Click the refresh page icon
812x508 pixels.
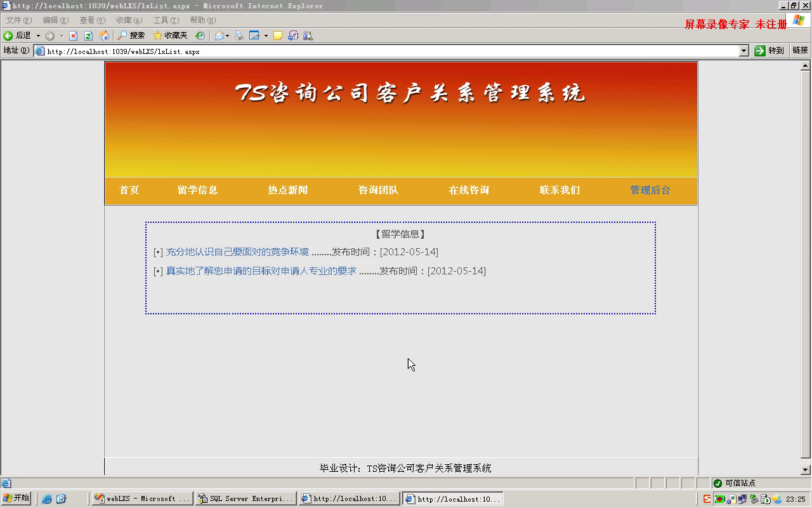coord(88,36)
